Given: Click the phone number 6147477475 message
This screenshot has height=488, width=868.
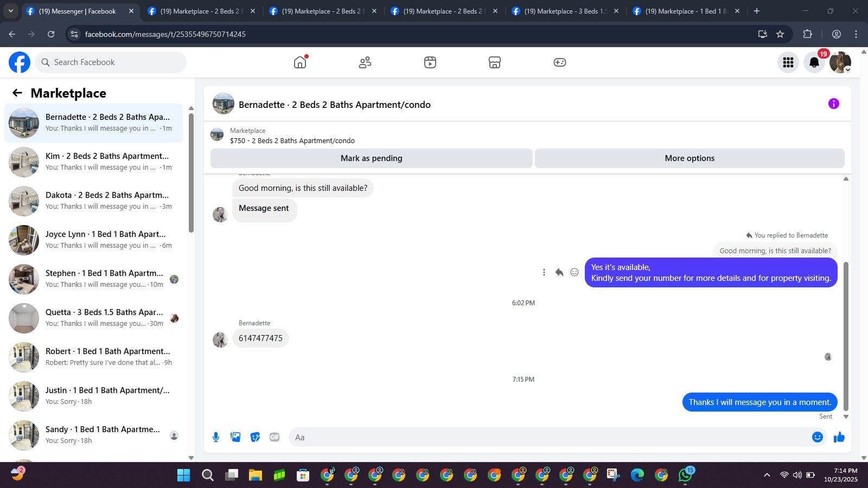Looking at the screenshot, I should tap(260, 338).
